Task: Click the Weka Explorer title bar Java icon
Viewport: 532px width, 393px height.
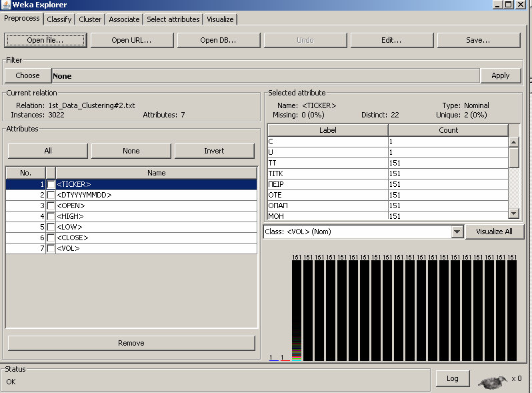Action: tap(6, 5)
